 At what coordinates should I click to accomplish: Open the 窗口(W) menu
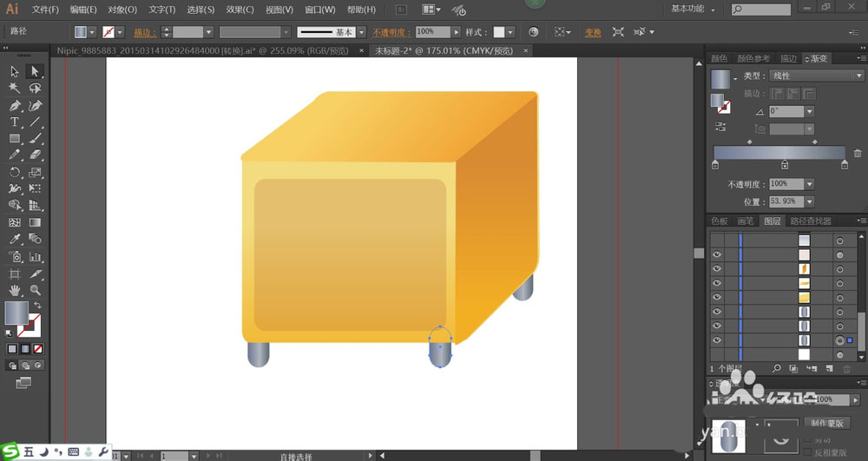(320, 10)
